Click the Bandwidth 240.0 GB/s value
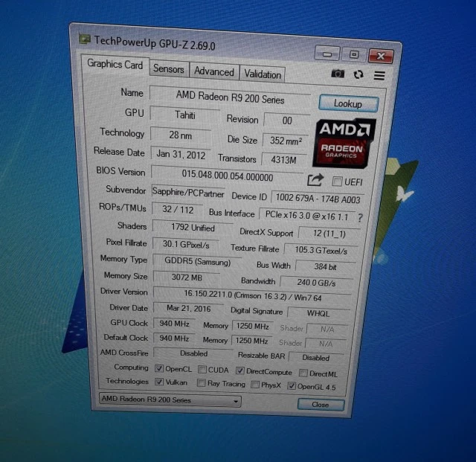Image resolution: width=476 pixels, height=462 pixels. click(x=316, y=283)
